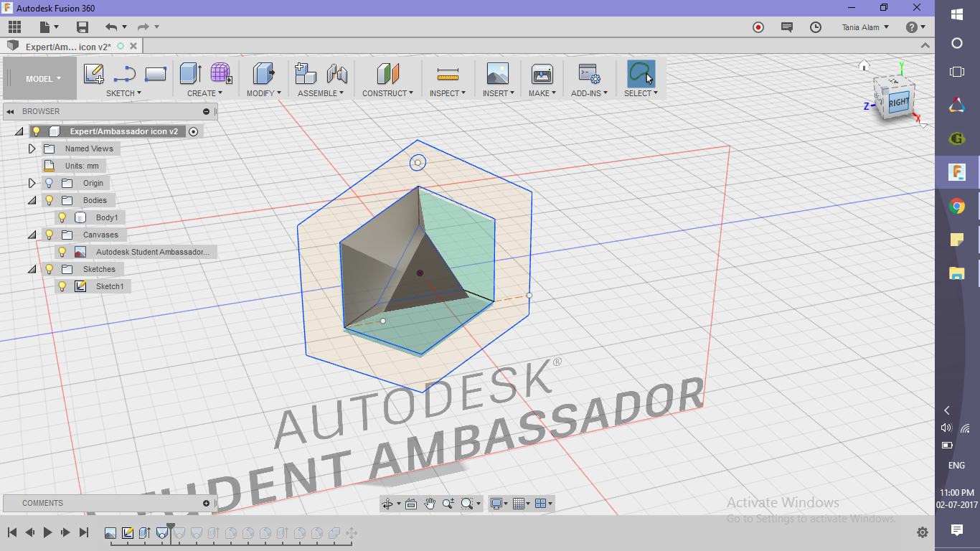
Task: Open Chrome from Windows taskbar
Action: coord(956,207)
